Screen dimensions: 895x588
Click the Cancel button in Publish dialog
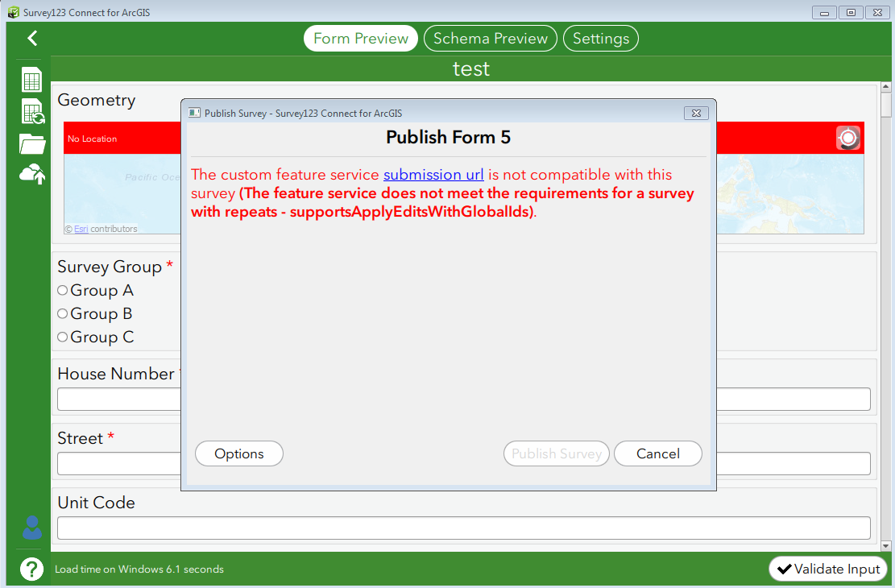tap(658, 453)
